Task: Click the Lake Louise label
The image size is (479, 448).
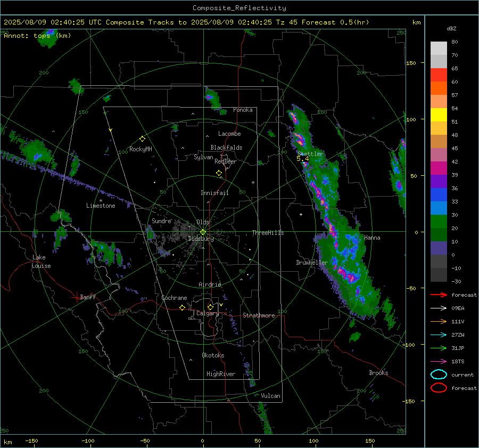Action: pos(41,262)
